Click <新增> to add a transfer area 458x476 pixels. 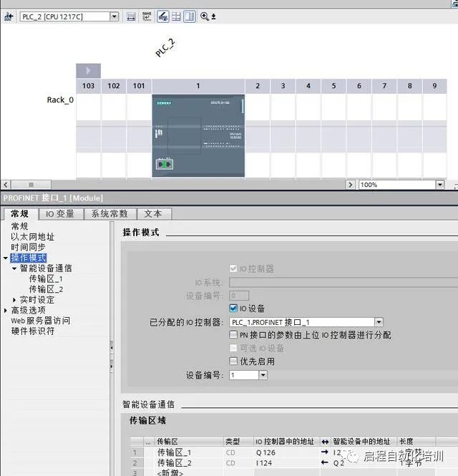(170, 473)
